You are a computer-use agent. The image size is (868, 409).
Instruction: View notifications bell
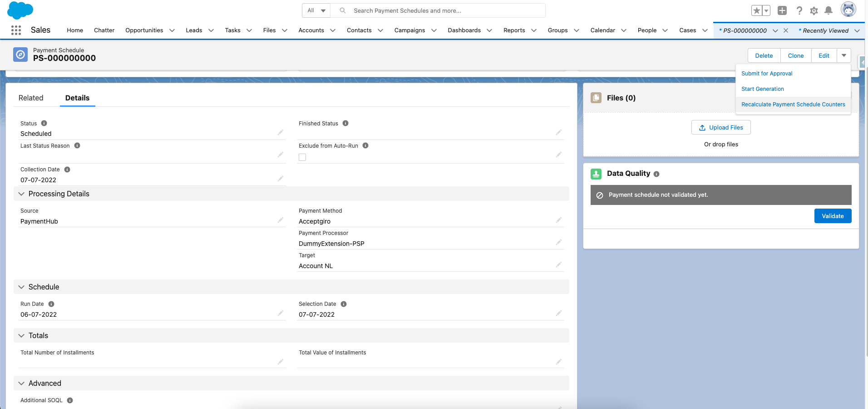click(829, 10)
